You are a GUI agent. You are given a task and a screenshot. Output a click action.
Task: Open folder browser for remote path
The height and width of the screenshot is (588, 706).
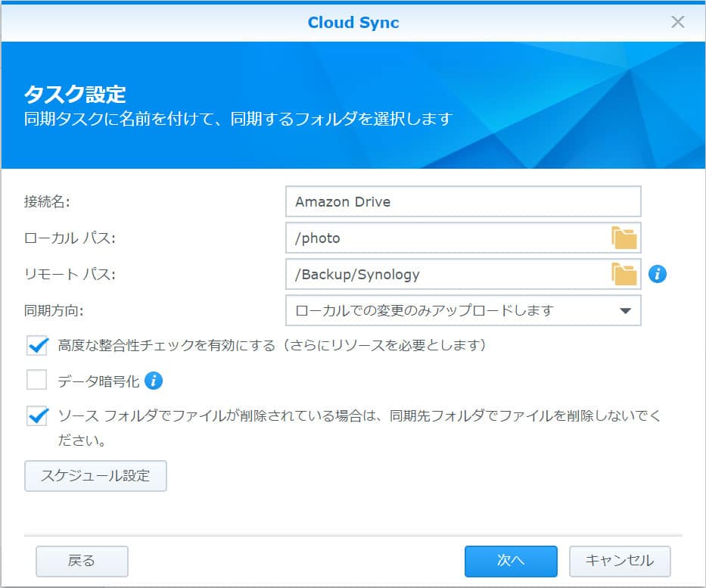point(624,274)
